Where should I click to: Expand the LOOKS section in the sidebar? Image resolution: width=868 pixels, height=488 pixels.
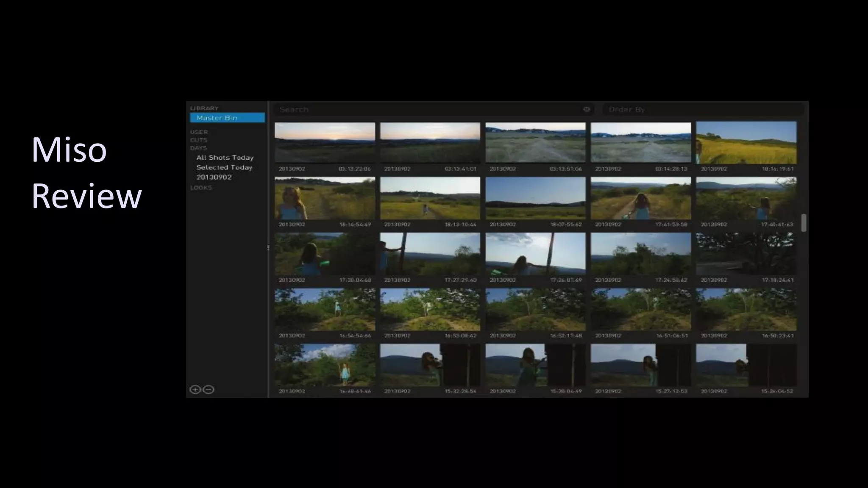pos(201,187)
